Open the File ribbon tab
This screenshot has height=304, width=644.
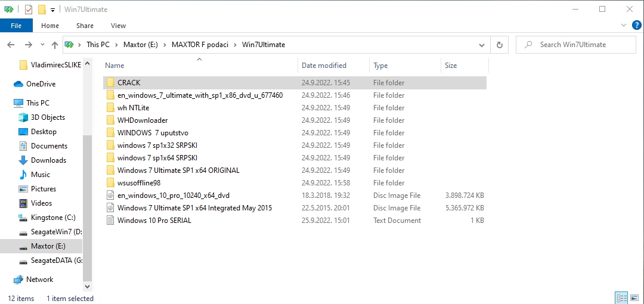(x=16, y=26)
